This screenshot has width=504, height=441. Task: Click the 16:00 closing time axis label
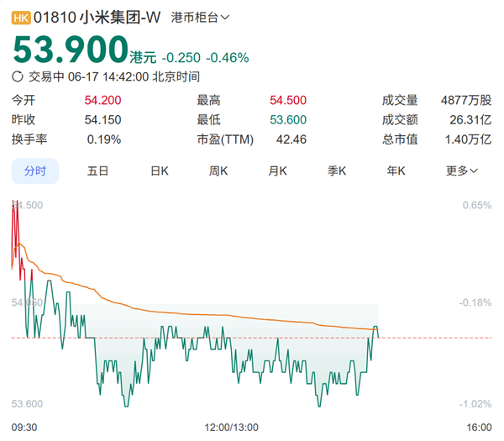(x=479, y=427)
